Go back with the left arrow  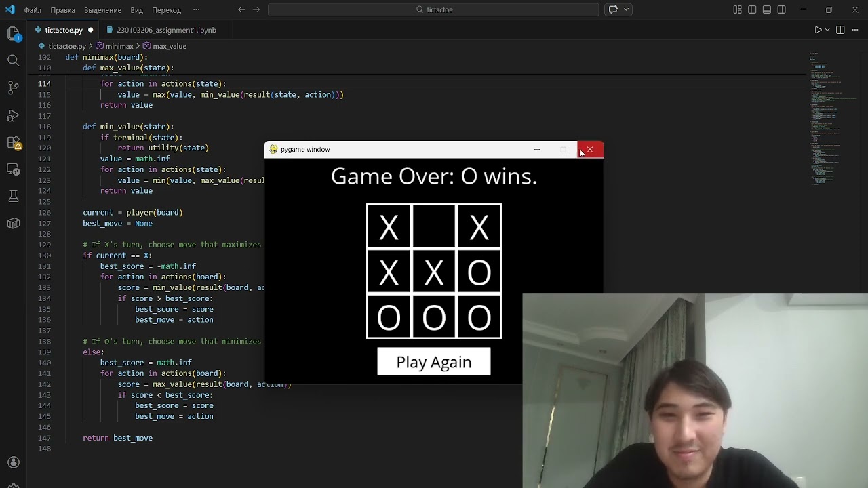tap(241, 9)
